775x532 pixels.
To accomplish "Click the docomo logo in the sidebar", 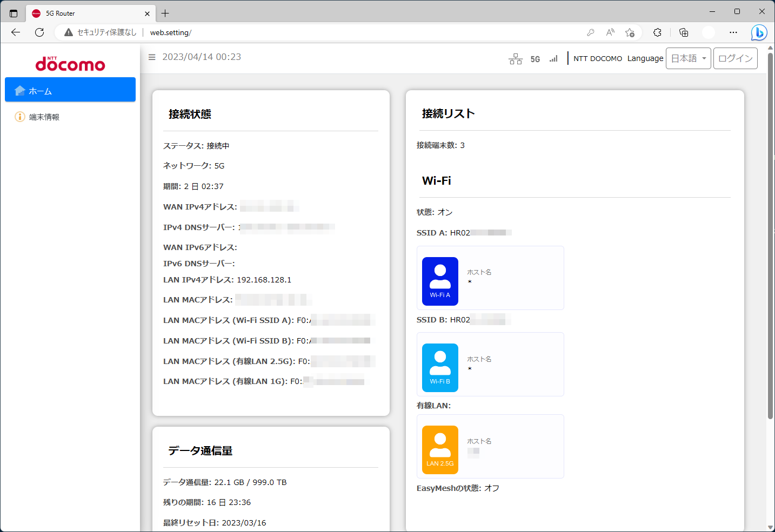I will coord(70,64).
